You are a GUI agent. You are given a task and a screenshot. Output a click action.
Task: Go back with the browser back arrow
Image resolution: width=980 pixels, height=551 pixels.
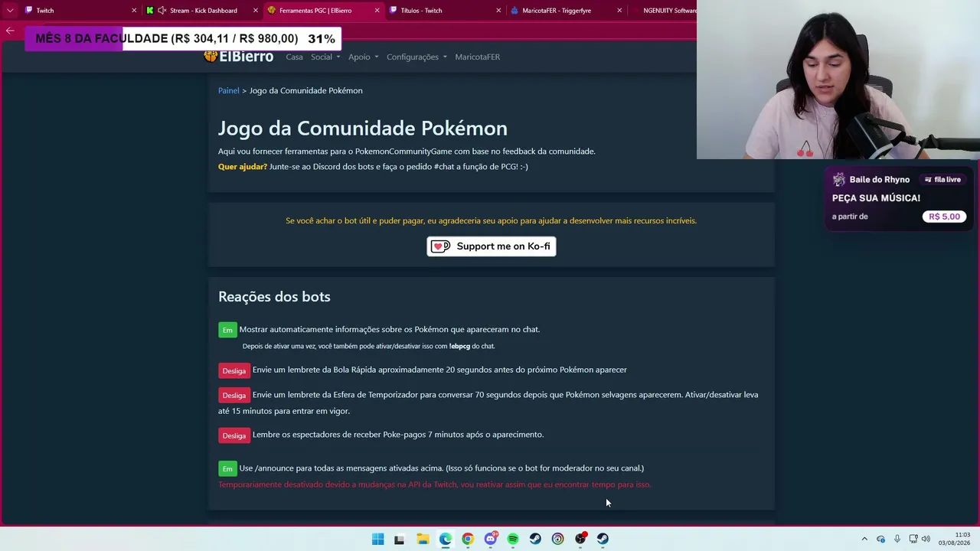[10, 31]
